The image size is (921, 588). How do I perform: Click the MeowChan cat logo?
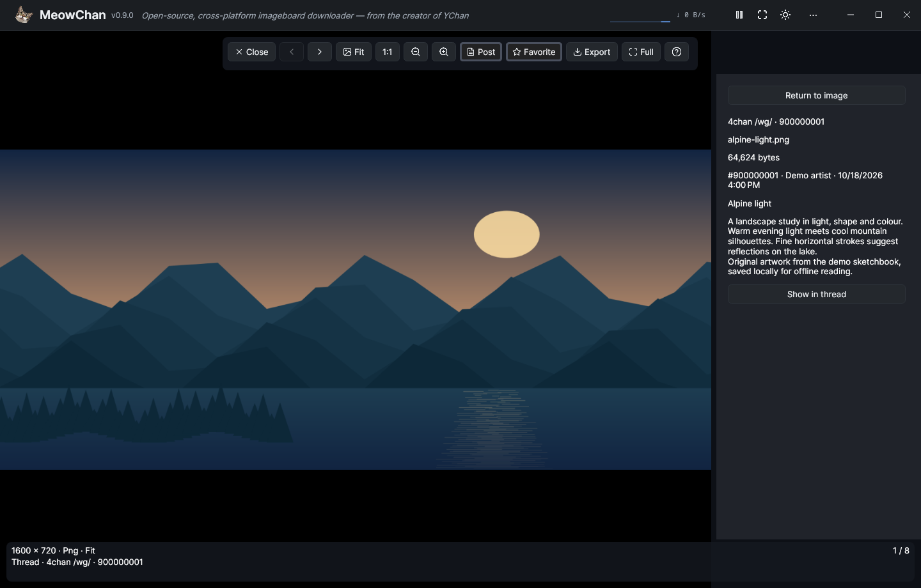[x=24, y=15]
